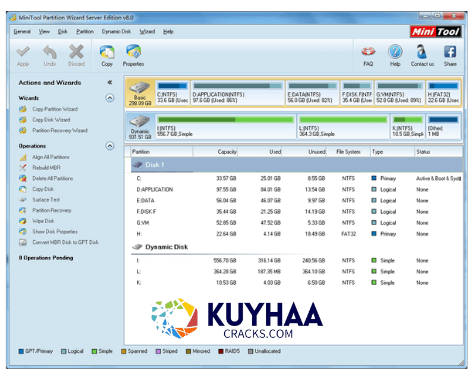The width and height of the screenshot is (476, 378).
Task: Select the D:APPLICATION partition row
Action: [x=297, y=190]
